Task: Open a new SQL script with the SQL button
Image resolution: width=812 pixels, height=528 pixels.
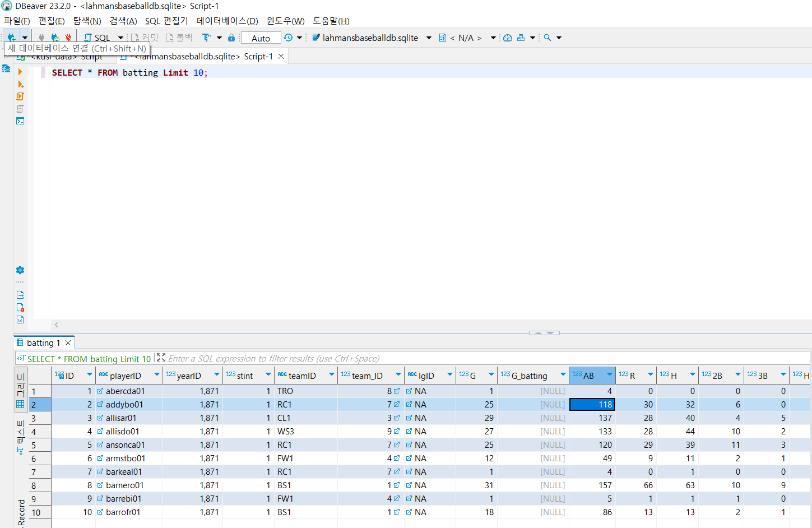Action: click(x=97, y=38)
